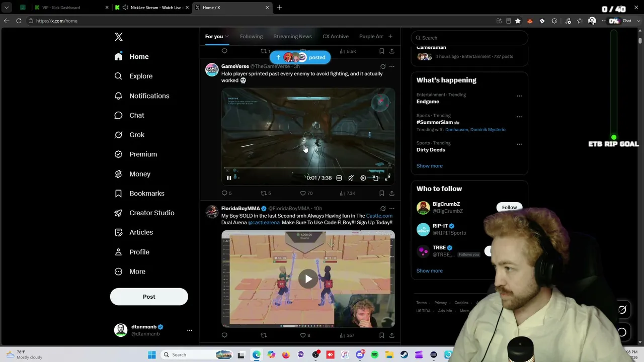Click the X search field
644x362 pixels.
(x=469, y=38)
